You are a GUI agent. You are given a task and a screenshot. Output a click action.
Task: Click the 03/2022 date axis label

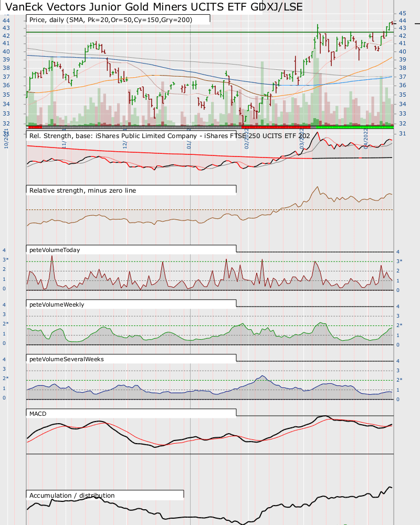(x=302, y=138)
